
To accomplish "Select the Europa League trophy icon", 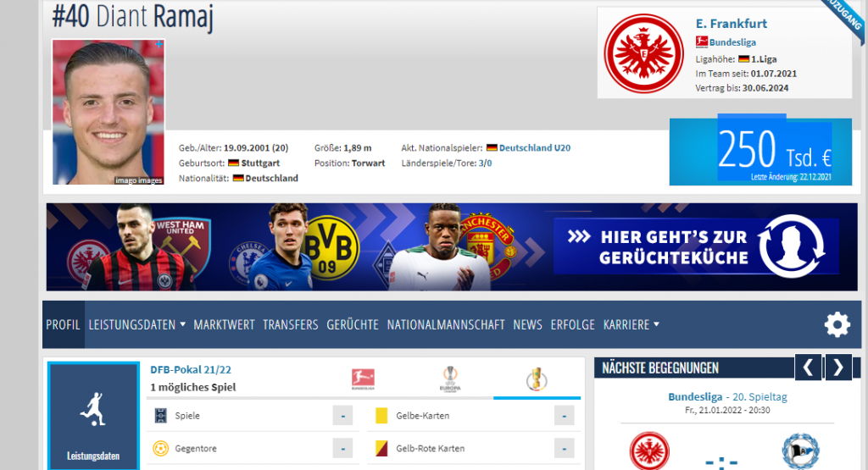I will pos(450,379).
